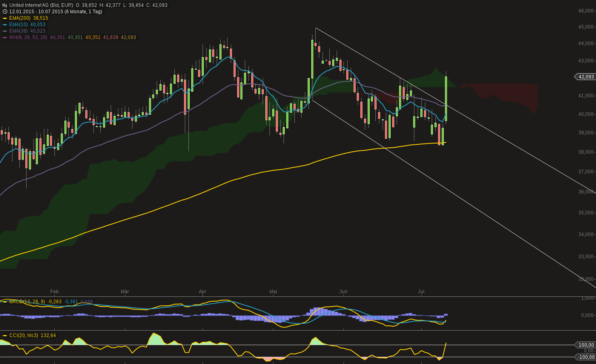Select the Feb label on the time axis
The width and height of the screenshot is (596, 364).
(55, 292)
